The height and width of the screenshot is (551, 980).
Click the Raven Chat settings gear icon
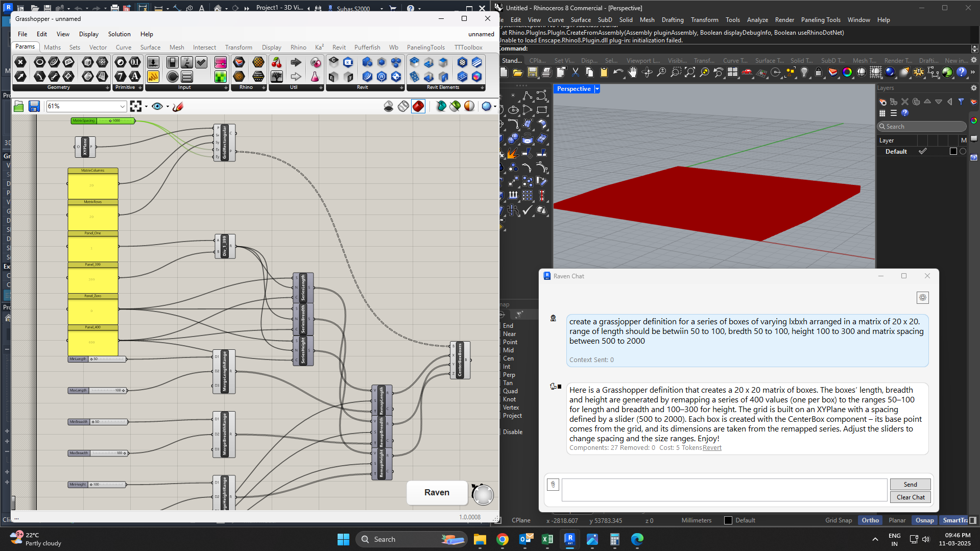(923, 298)
